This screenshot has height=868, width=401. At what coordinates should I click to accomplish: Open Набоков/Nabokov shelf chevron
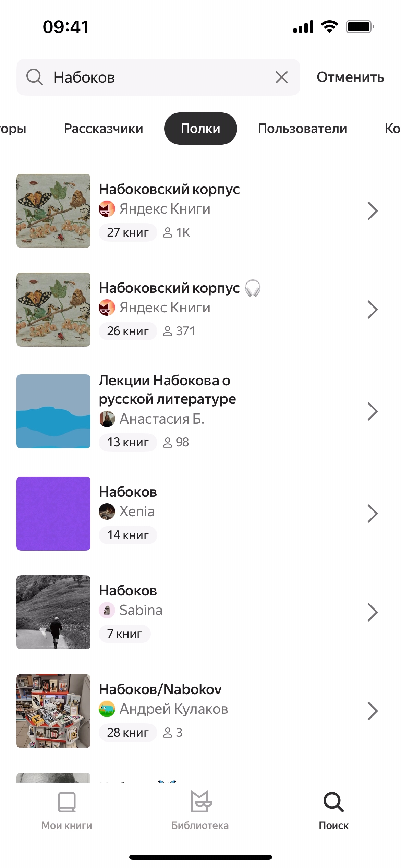(x=373, y=711)
